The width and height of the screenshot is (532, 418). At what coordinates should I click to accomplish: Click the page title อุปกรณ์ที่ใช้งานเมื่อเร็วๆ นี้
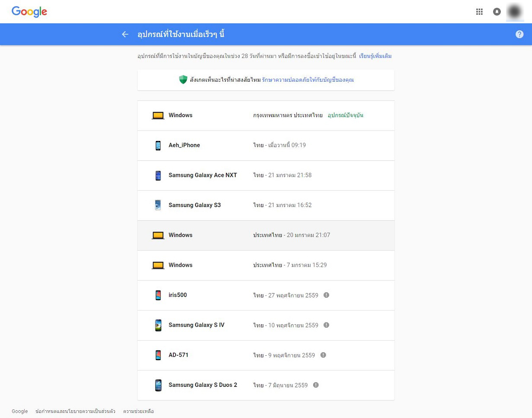pos(181,34)
